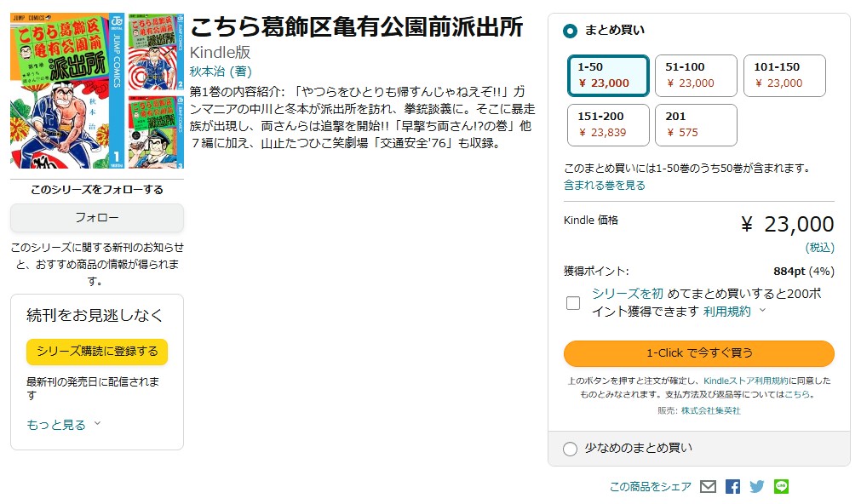Click the 株式会社集英社 seller link
Viewport: 861px width, 504px height.
tap(713, 409)
